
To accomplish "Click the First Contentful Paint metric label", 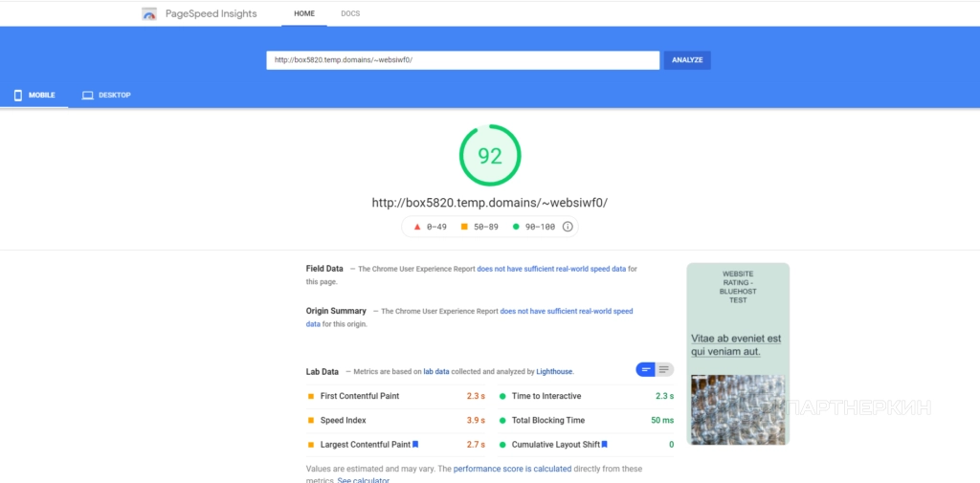I will point(360,396).
